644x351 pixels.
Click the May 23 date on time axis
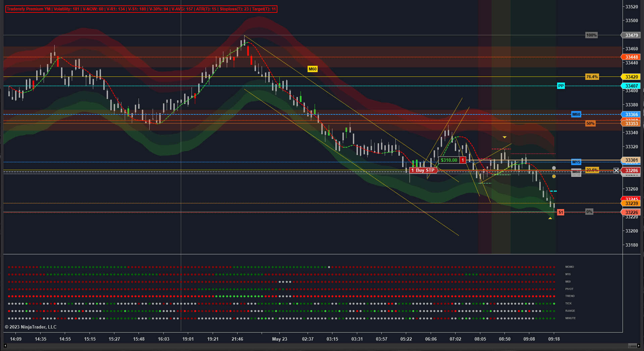point(279,339)
